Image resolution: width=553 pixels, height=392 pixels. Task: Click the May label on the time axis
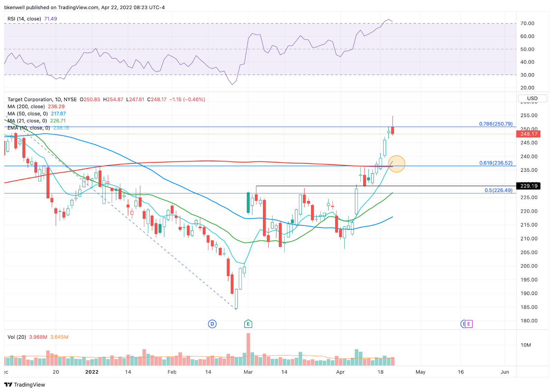tap(421, 372)
